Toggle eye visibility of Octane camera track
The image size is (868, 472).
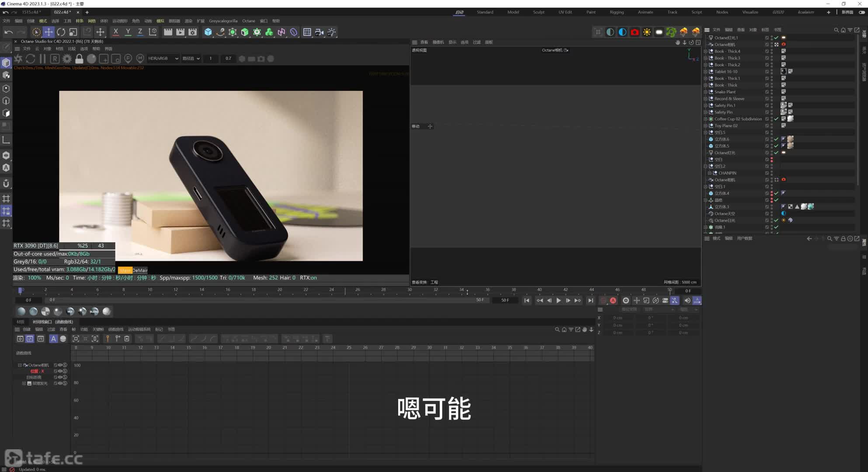coord(60,365)
